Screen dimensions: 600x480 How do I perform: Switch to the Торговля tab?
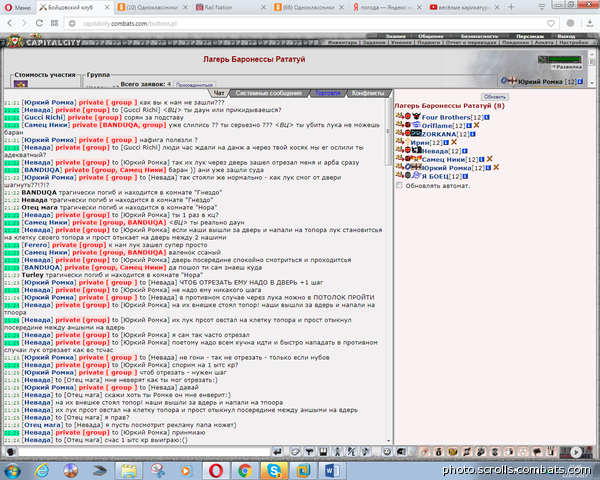pyautogui.click(x=328, y=93)
